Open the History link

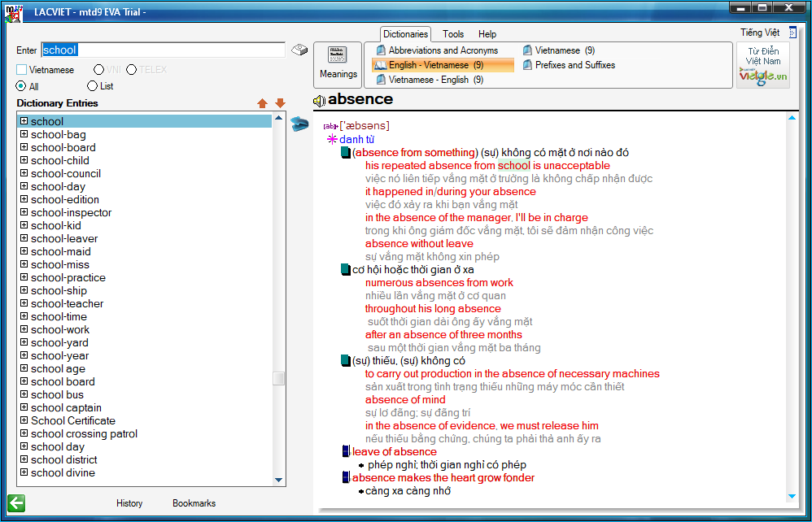point(129,503)
